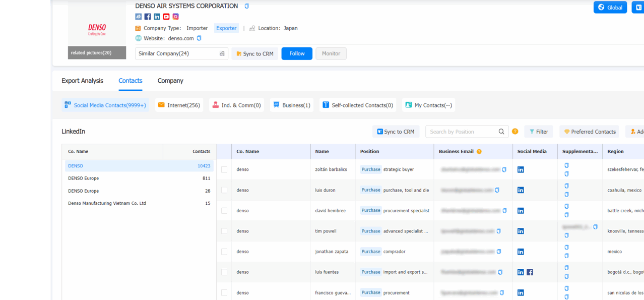Click inside Search by Position field
644x300 pixels.
point(461,132)
